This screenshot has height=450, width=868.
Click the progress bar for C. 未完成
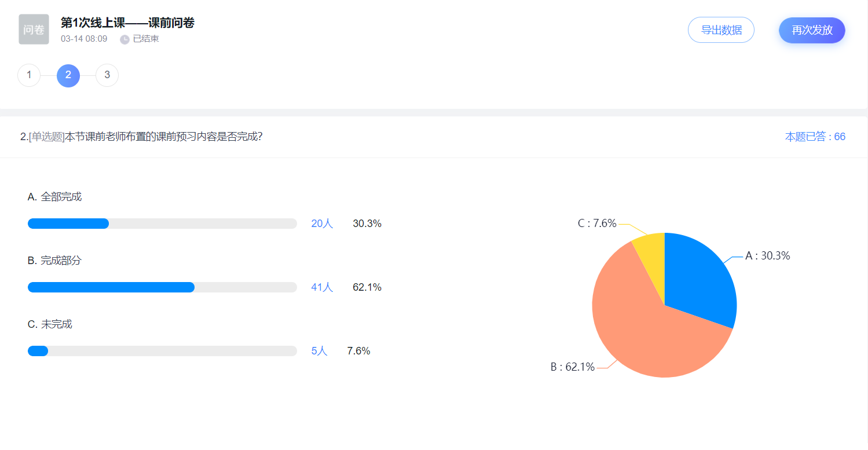162,351
